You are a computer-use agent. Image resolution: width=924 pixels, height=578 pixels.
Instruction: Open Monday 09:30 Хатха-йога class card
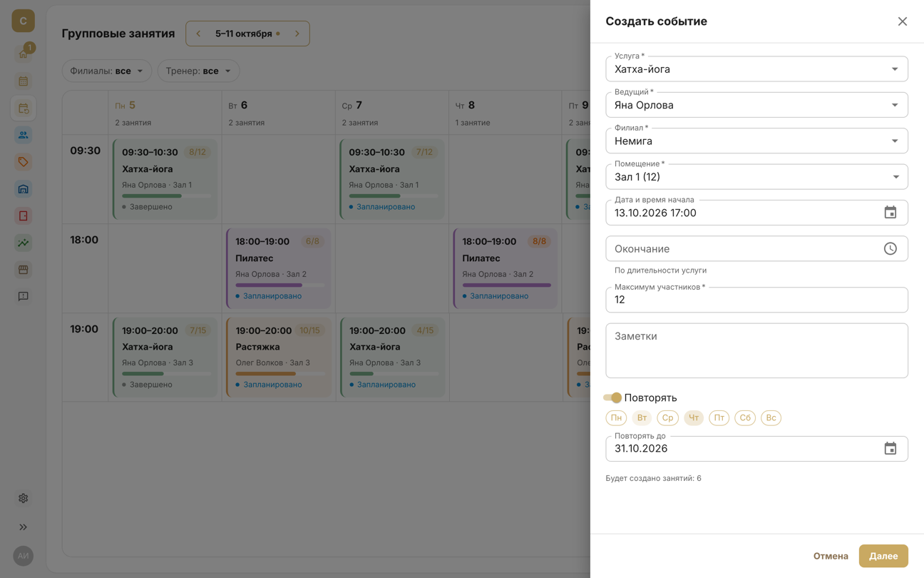[165, 179]
